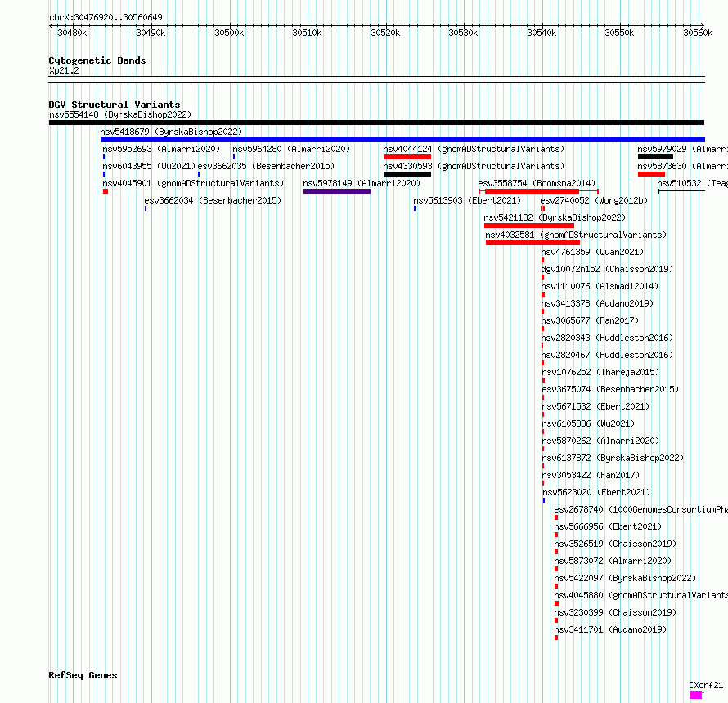Select the red nsv5421182 variant bar

point(528,226)
